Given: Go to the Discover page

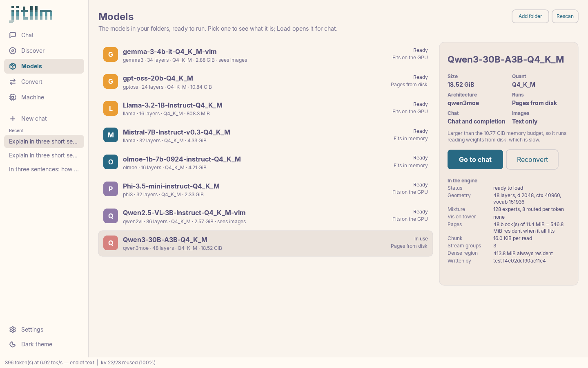Looking at the screenshot, I should pos(44,51).
